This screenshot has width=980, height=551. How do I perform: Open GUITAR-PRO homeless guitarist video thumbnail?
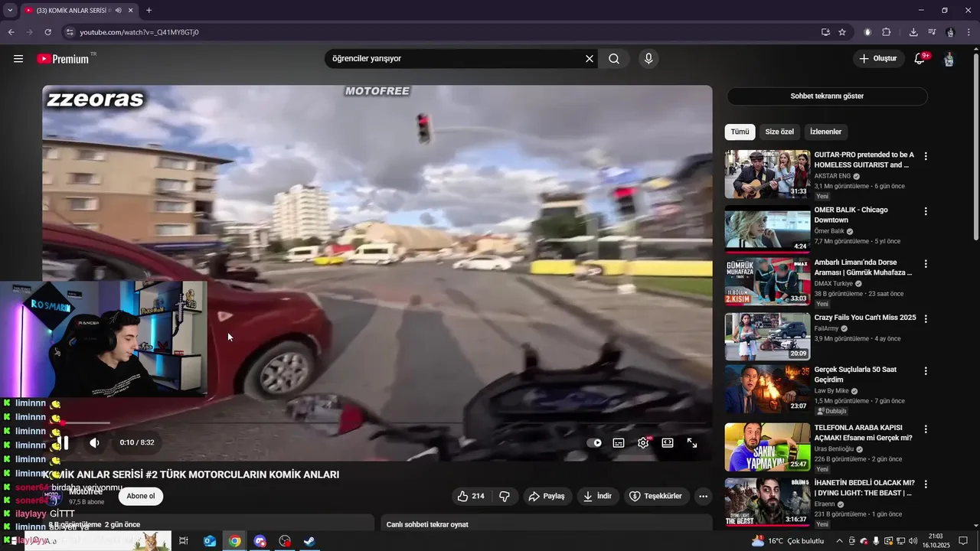click(767, 174)
